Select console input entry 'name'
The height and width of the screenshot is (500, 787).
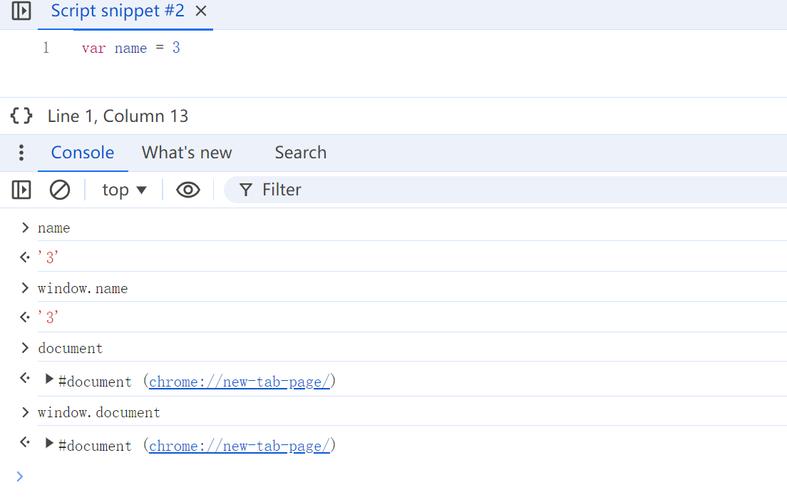[x=54, y=228]
